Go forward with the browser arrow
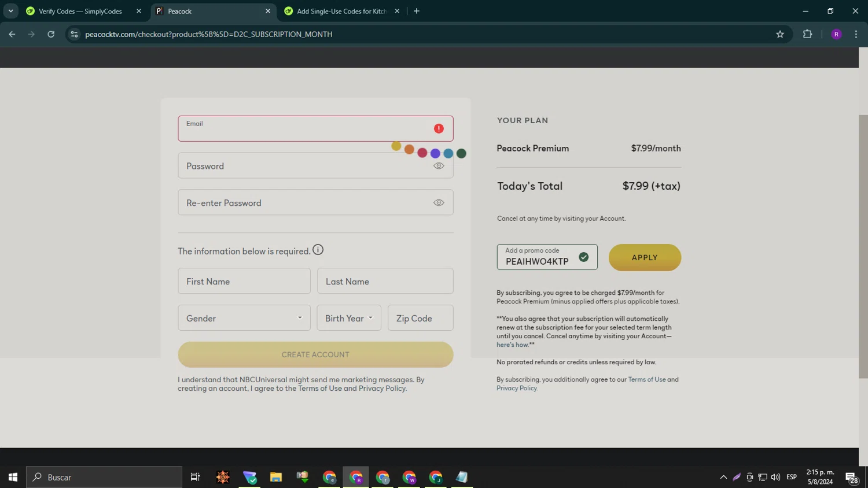The width and height of the screenshot is (868, 488). (31, 34)
